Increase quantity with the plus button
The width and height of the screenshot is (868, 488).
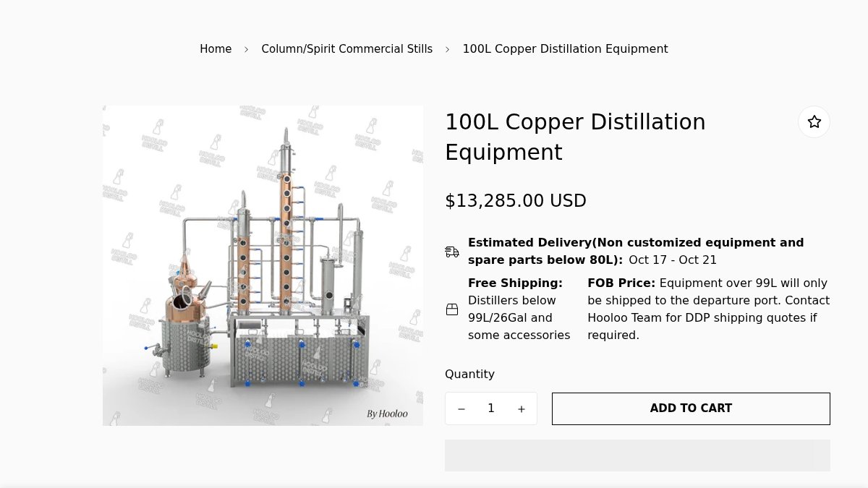[x=521, y=409]
